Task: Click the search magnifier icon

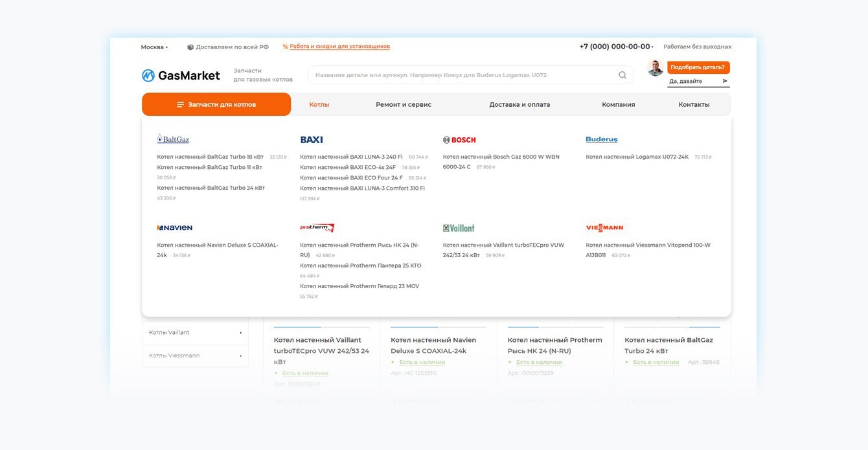Action: pos(622,75)
